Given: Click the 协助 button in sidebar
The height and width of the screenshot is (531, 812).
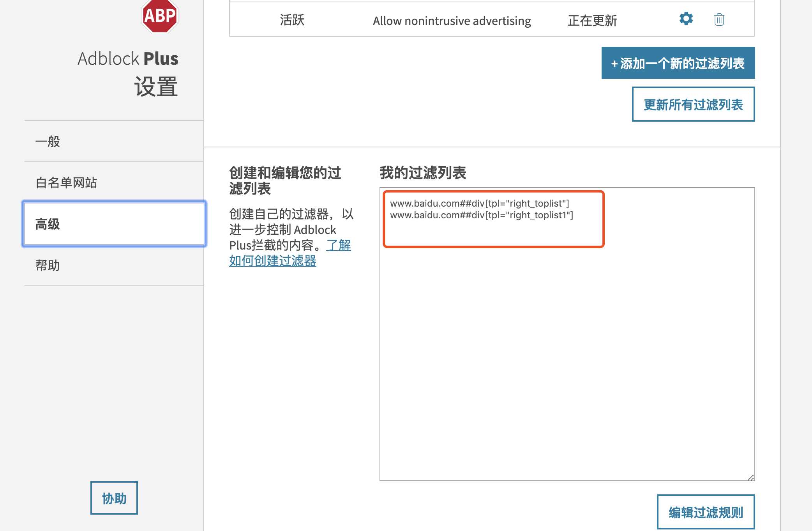Looking at the screenshot, I should [114, 498].
